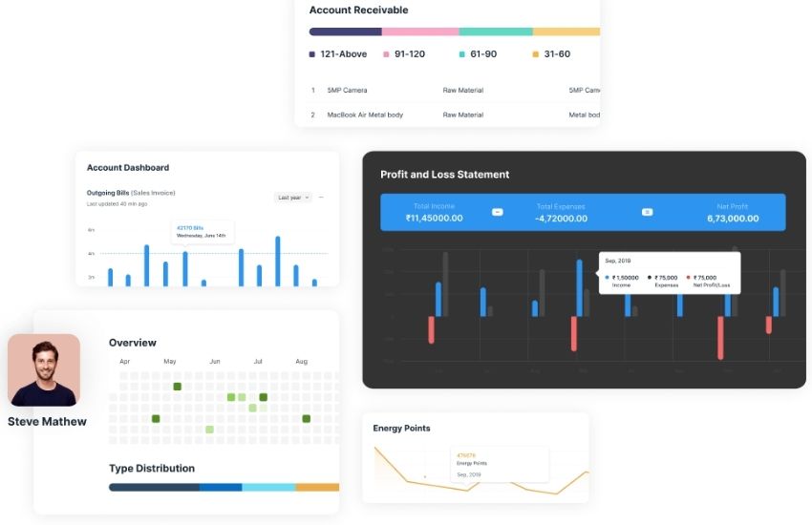Open Steve Mathew's profile photo
This screenshot has width=812, height=525.
tap(44, 369)
